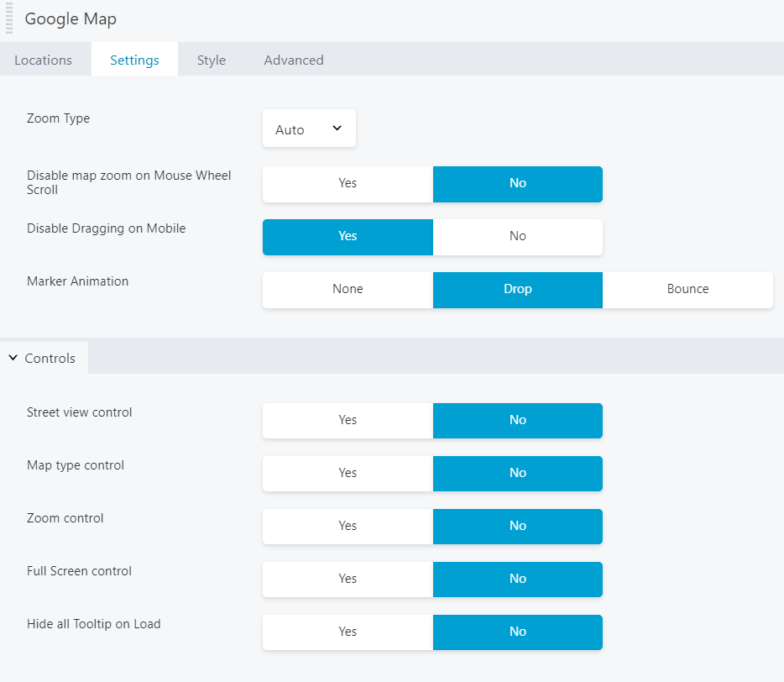Enable Street view control with Yes

pos(348,420)
